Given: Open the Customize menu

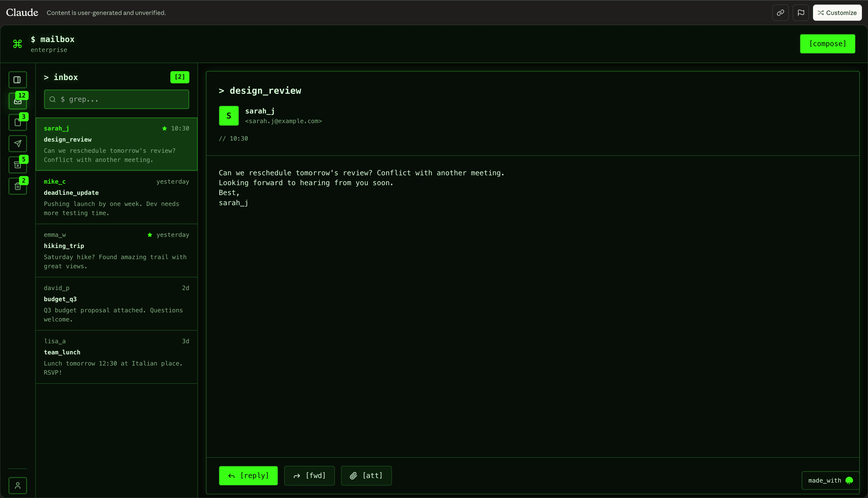Looking at the screenshot, I should coord(837,13).
